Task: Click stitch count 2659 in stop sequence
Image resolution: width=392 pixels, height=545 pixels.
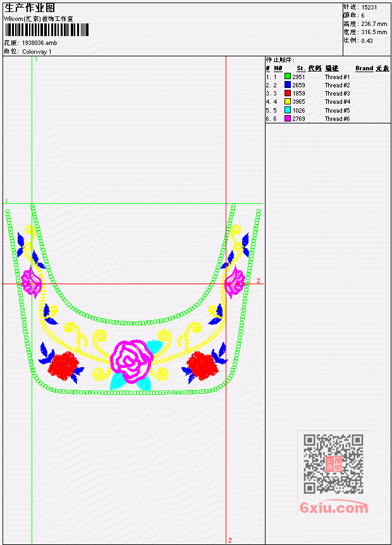Action: [x=298, y=85]
